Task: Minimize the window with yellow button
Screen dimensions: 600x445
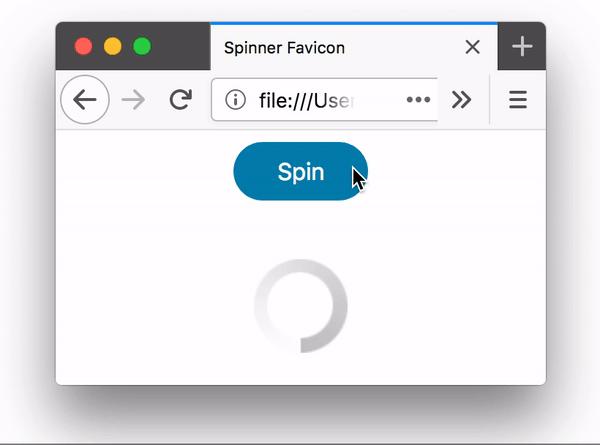Action: [x=112, y=47]
